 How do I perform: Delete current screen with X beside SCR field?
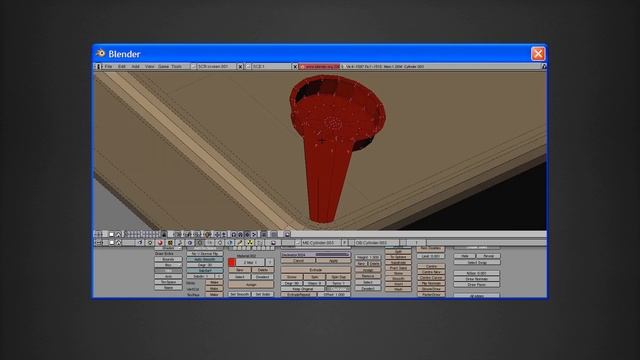[240, 67]
